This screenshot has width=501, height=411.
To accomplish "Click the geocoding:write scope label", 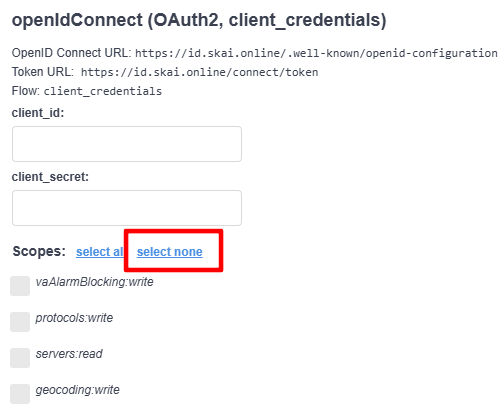I will tap(77, 390).
